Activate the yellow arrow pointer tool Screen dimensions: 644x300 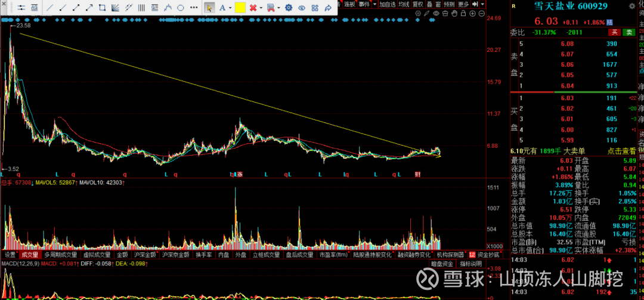[209, 7]
